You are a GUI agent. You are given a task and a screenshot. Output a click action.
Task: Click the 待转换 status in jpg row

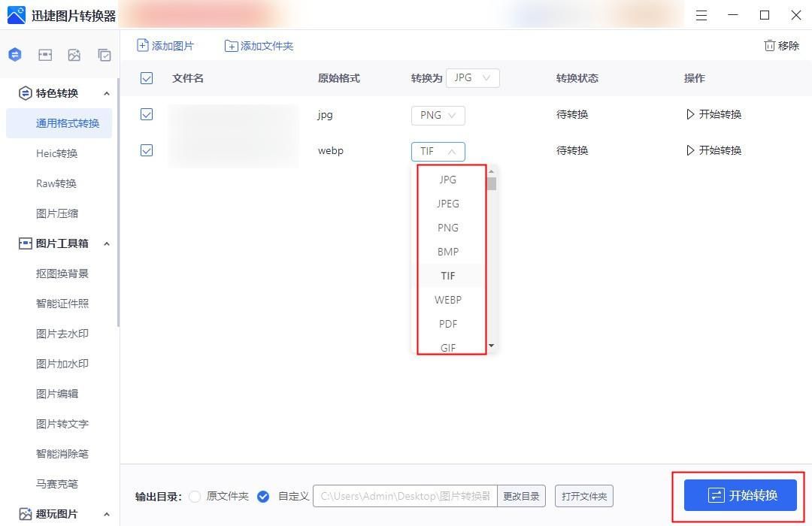coord(572,114)
